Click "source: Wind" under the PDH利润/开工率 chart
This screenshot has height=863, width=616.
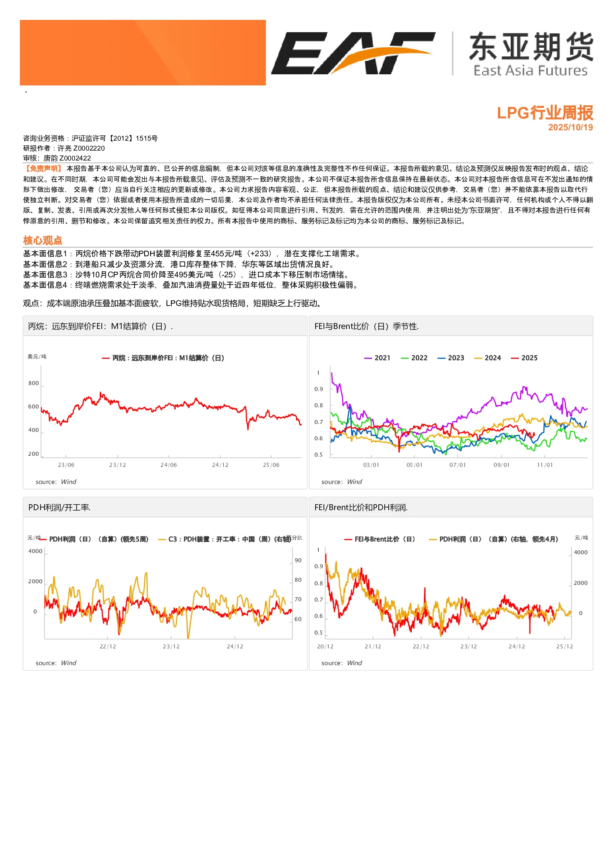[x=56, y=663]
